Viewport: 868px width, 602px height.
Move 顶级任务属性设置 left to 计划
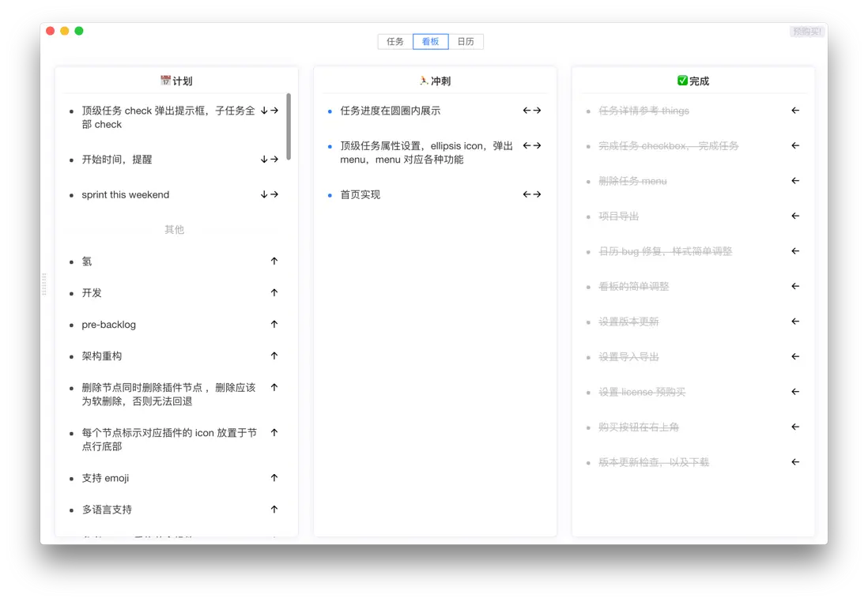(x=526, y=145)
